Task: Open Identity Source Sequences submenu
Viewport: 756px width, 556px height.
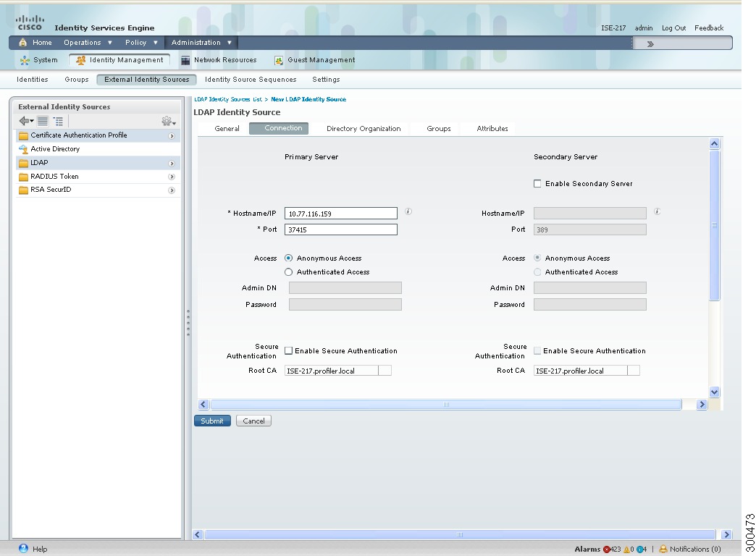Action: (251, 80)
